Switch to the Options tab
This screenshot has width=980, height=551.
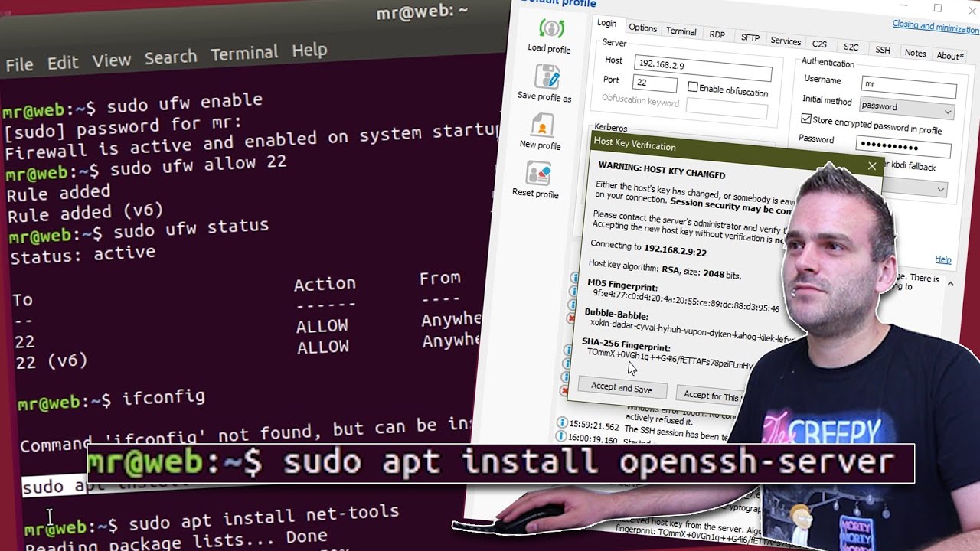(x=642, y=28)
